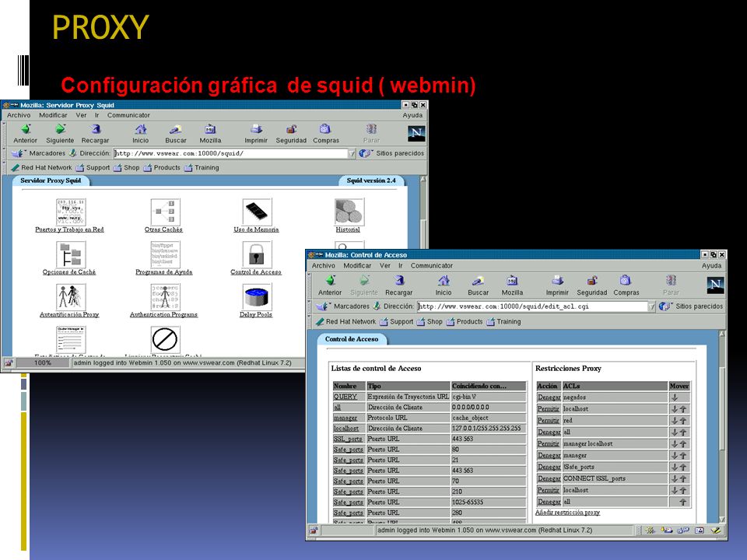Viewport: 747px width, 560px height.
Task: Click Añadir restricción proxy link
Action: click(x=567, y=513)
